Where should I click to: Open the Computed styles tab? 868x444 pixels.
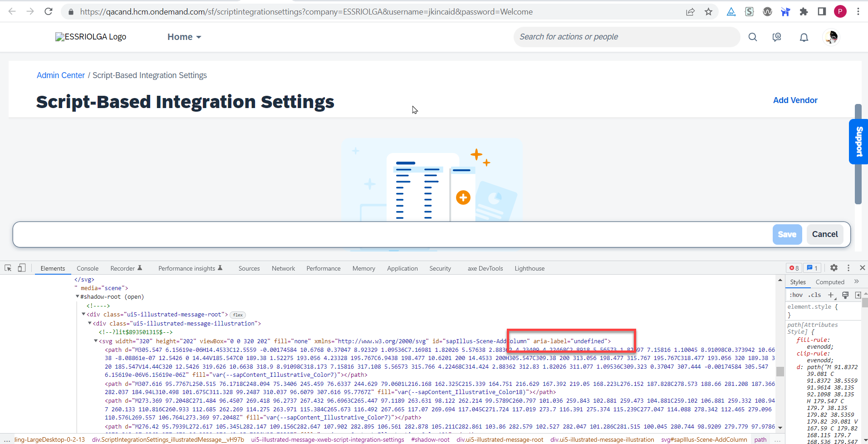point(829,281)
